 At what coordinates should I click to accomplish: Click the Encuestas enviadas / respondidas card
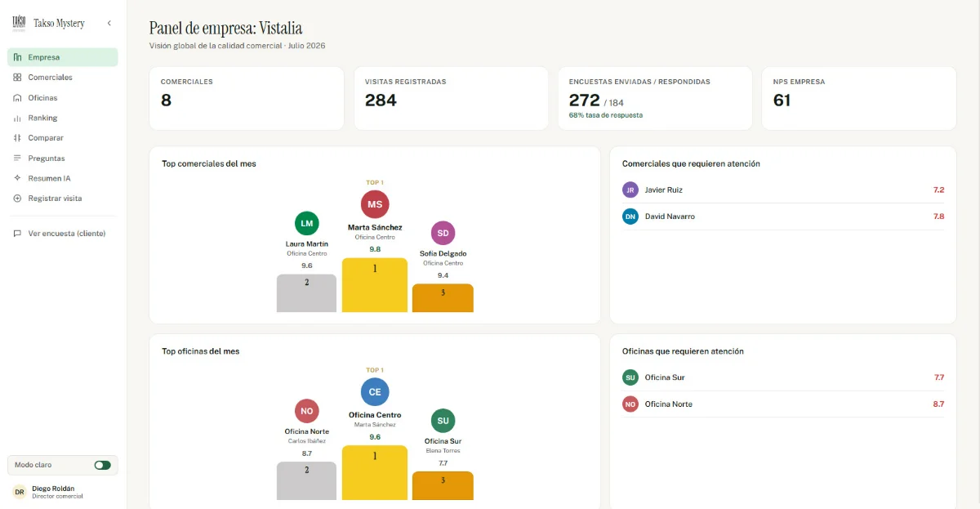(x=655, y=98)
